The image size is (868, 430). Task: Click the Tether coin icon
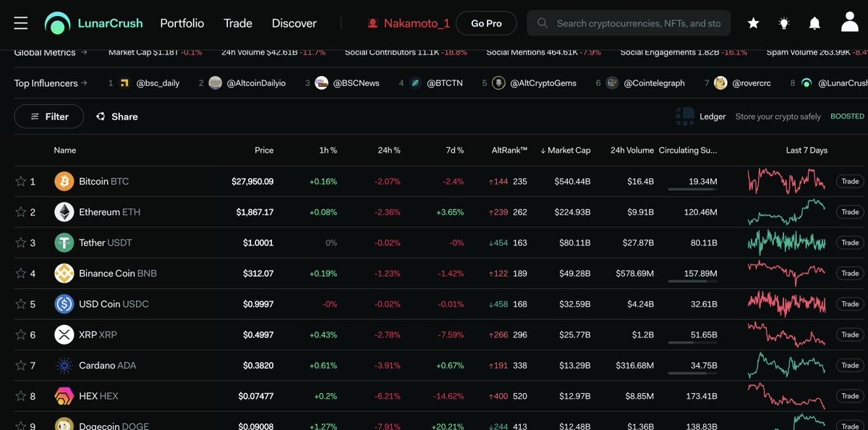tap(64, 243)
